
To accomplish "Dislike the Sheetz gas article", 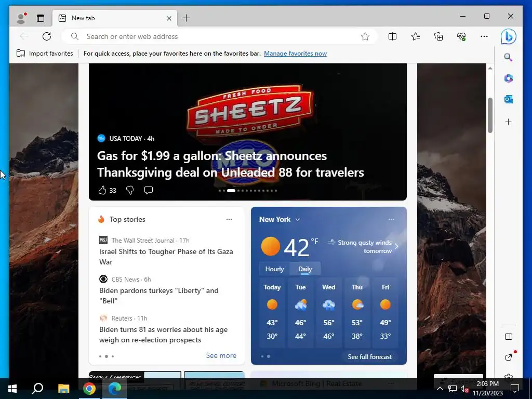I will 130,190.
